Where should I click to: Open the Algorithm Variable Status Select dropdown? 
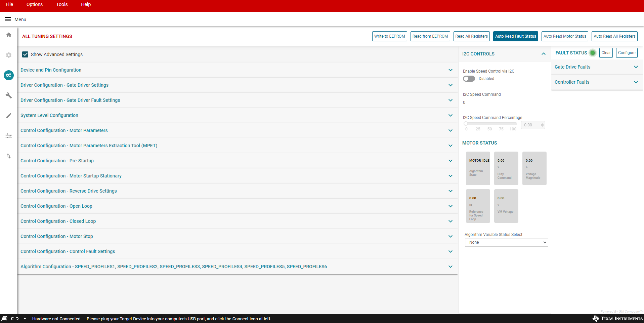(x=506, y=242)
